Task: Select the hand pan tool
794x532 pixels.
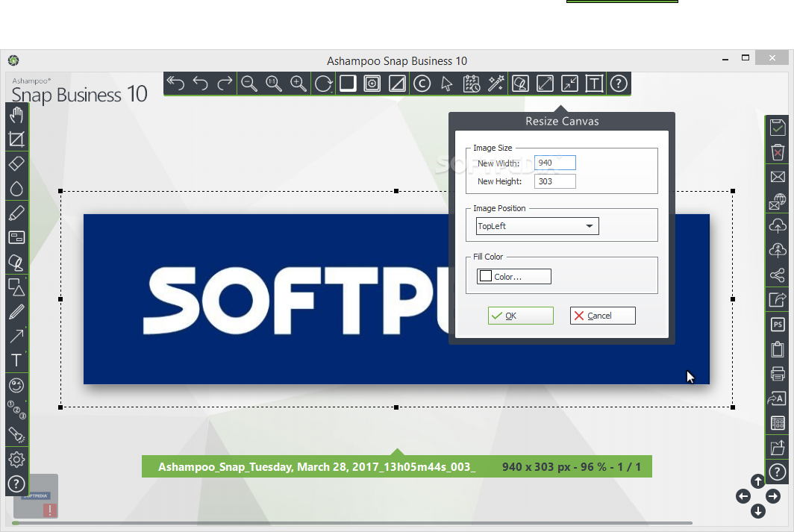Action: click(16, 116)
